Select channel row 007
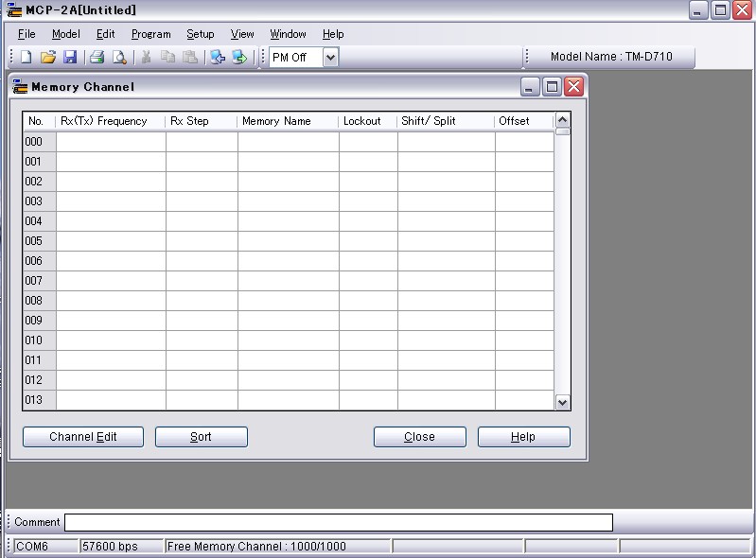Image resolution: width=756 pixels, height=558 pixels. [289, 281]
